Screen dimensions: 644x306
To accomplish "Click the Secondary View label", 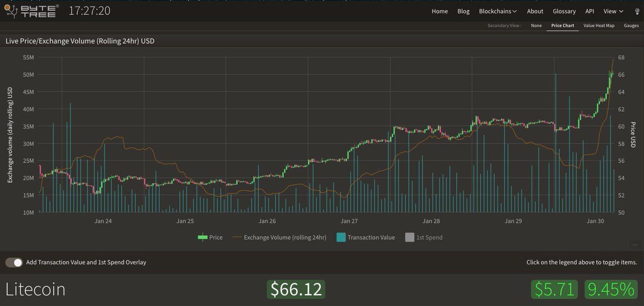I will 504,26.
